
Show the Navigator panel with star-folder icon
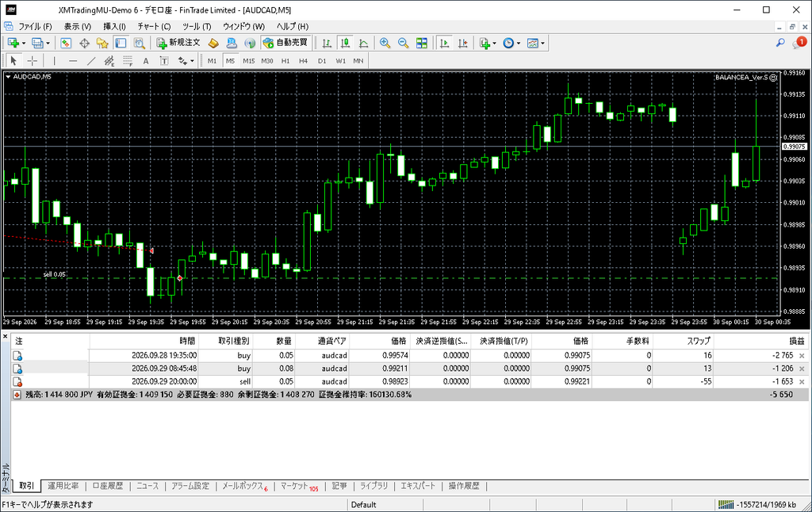click(102, 43)
